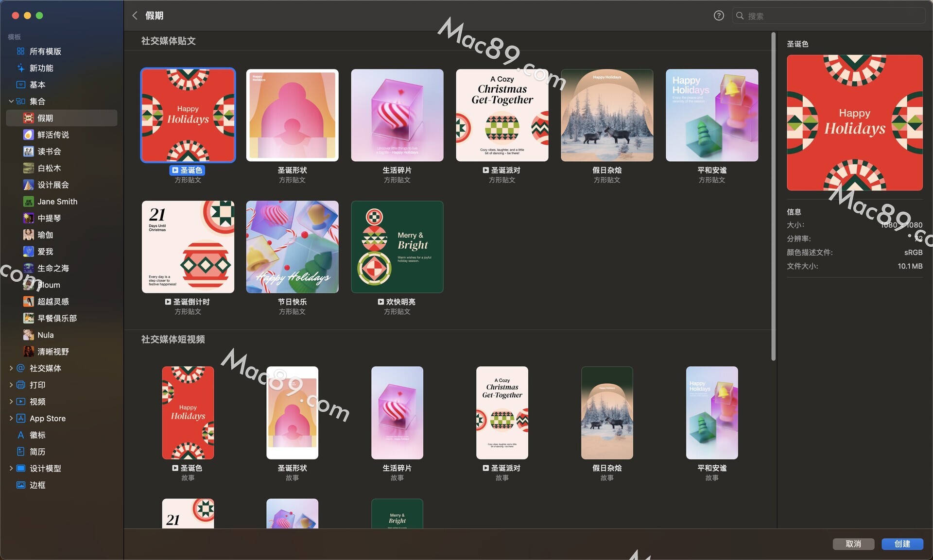The height and width of the screenshot is (560, 933).
Task: Select the 欢快明亮 Merry & Bright thumbnail
Action: click(x=397, y=247)
